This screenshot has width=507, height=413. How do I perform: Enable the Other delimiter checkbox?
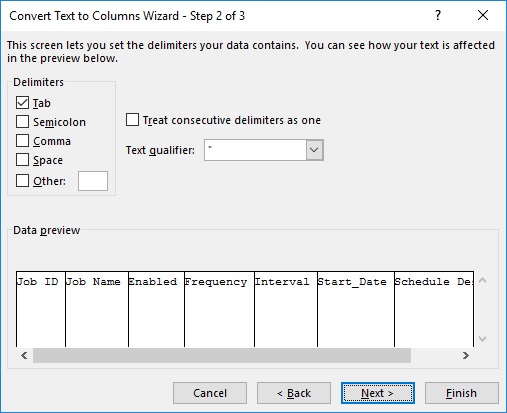pyautogui.click(x=22, y=181)
